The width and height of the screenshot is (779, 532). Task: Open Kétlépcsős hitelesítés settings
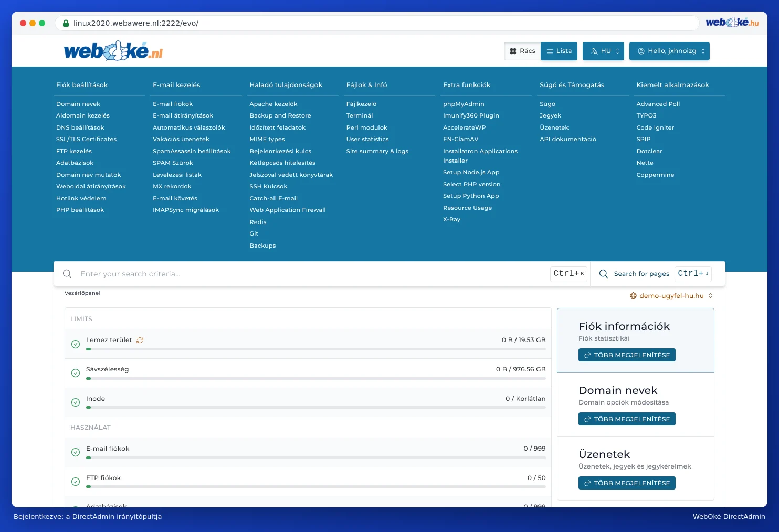[x=282, y=163]
